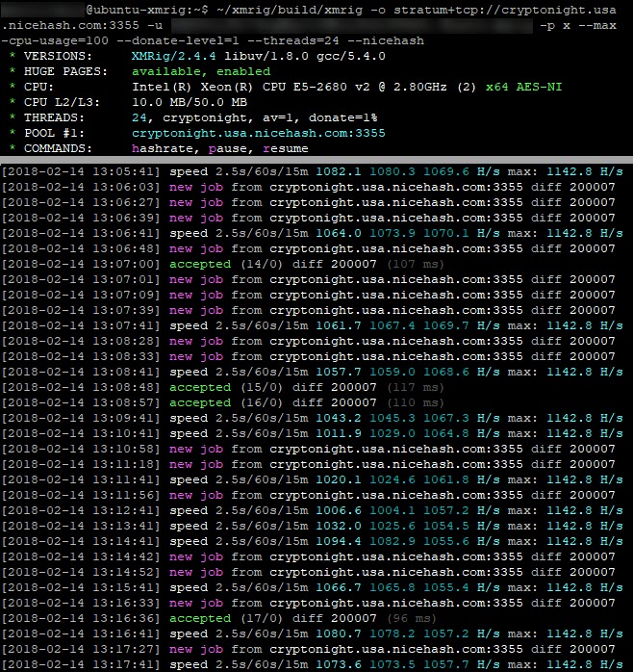
Task: Click 60s average 1004.1 in 13:12:41 line
Action: point(392,511)
